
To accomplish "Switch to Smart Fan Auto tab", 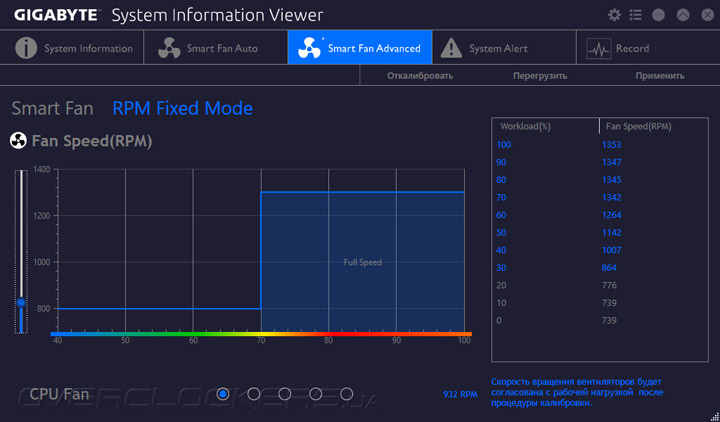I will point(216,48).
